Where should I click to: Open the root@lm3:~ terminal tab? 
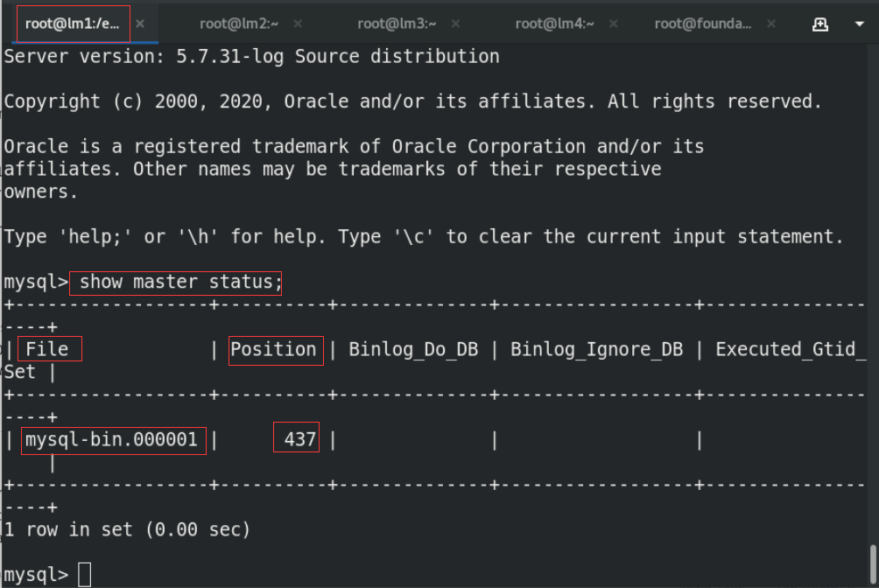tap(397, 24)
